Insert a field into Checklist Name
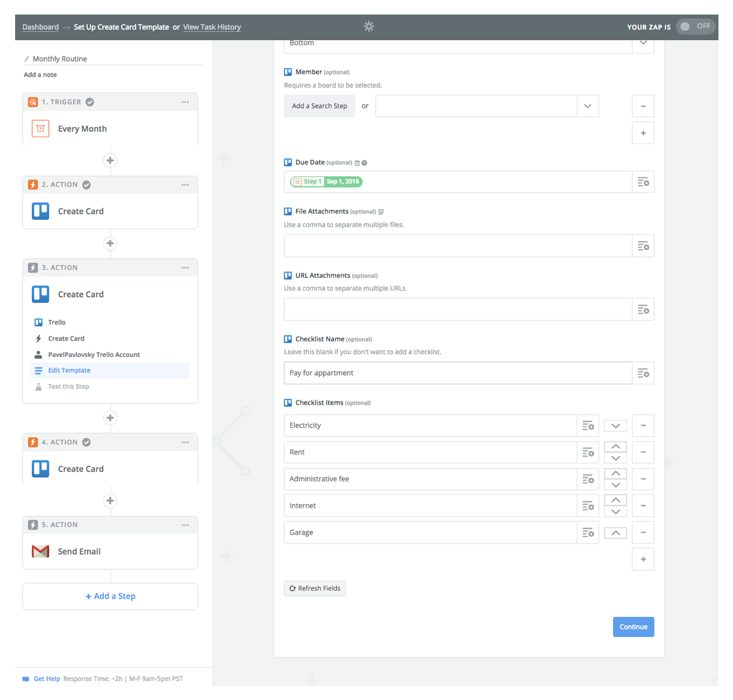Image resolution: width=733 pixels, height=700 pixels. (643, 373)
